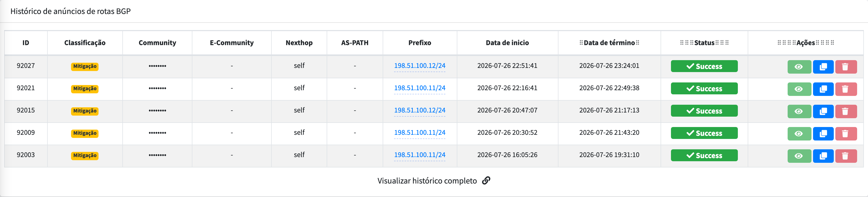Open Visualizar histórico completo link

point(427,181)
